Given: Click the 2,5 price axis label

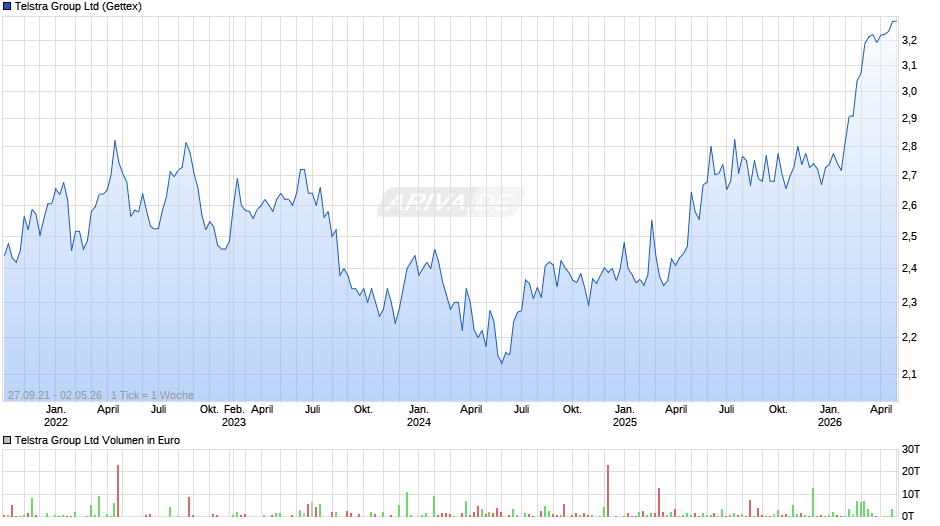Looking at the screenshot, I should tap(909, 236).
